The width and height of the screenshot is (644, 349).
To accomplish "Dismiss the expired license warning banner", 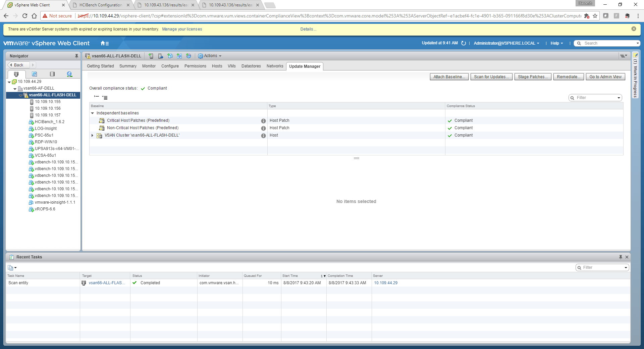I will pos(634,29).
